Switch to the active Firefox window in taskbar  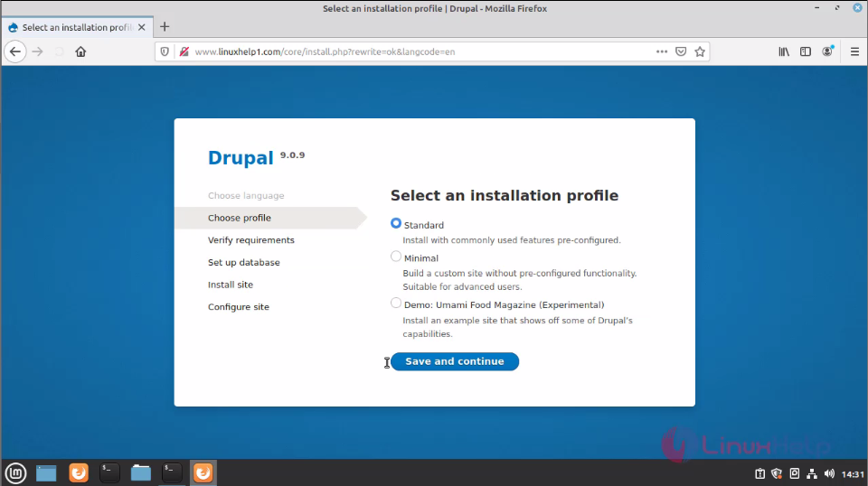[203, 473]
